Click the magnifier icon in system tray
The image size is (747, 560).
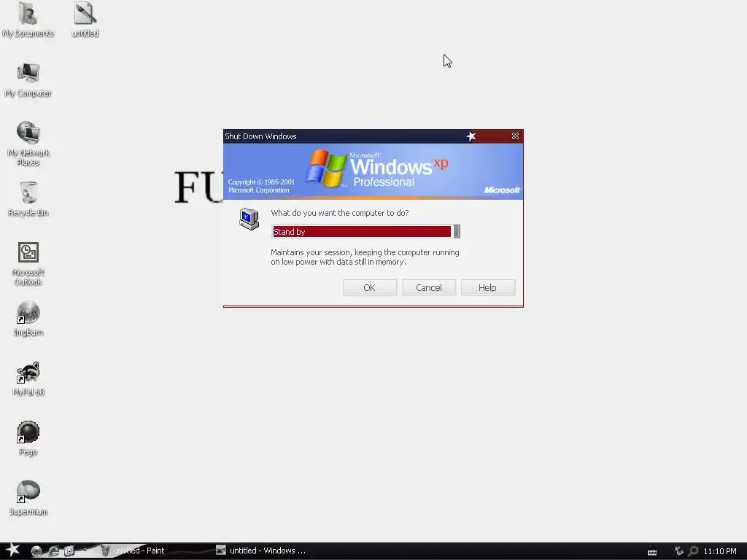[693, 551]
